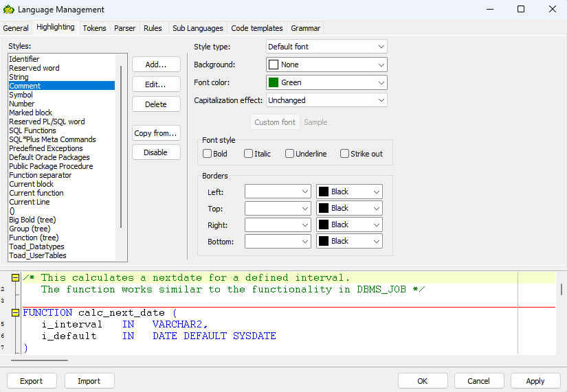Open the Code templates tab
Screen dimensions: 567x392
point(257,28)
